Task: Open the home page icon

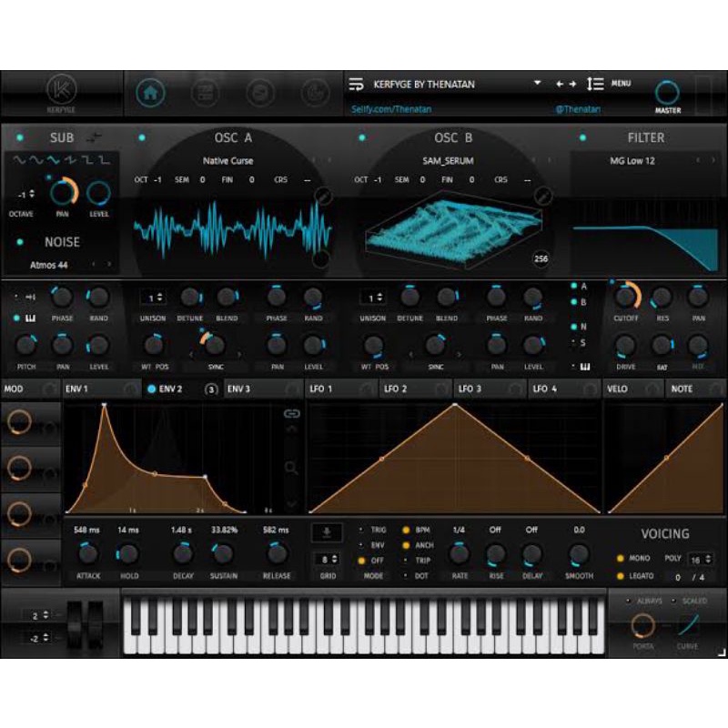Action: pyautogui.click(x=150, y=93)
